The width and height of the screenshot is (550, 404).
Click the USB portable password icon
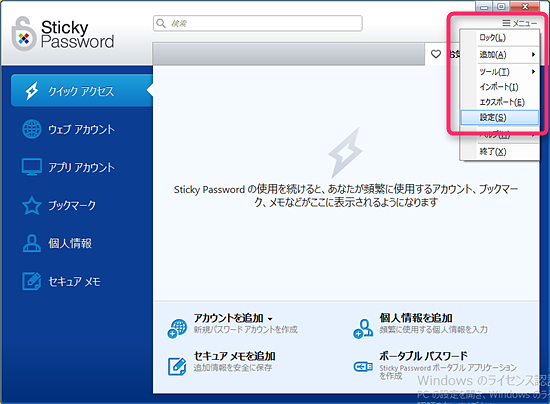click(x=363, y=367)
